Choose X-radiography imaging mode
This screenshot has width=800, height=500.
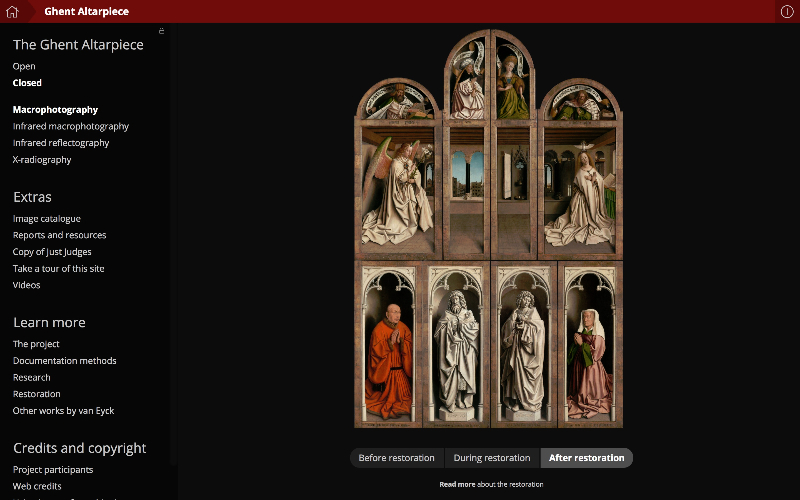(x=42, y=160)
